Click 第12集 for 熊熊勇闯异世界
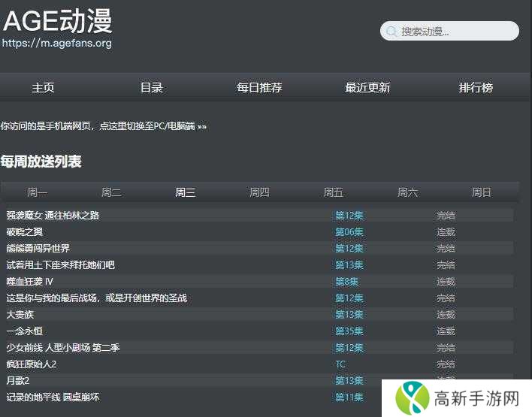 [349, 249]
